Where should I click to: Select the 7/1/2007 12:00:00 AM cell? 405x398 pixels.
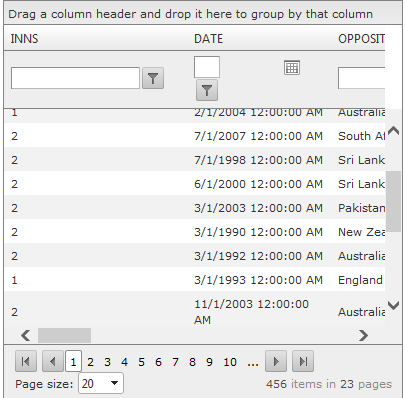pyautogui.click(x=258, y=136)
